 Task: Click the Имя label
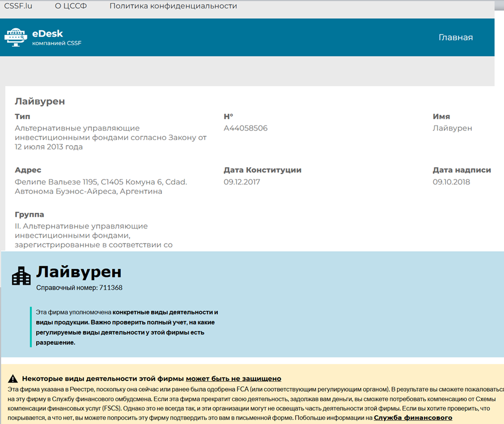[x=441, y=116]
